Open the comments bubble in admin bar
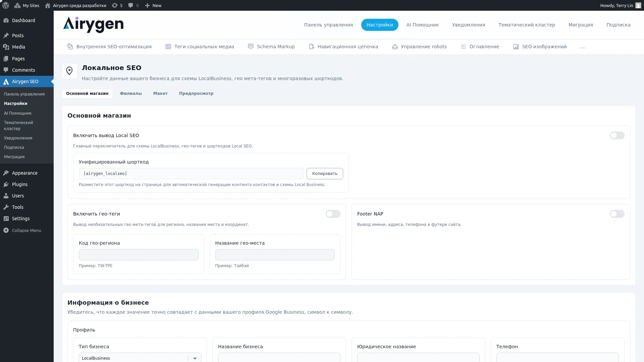644x362 pixels. (x=133, y=5)
